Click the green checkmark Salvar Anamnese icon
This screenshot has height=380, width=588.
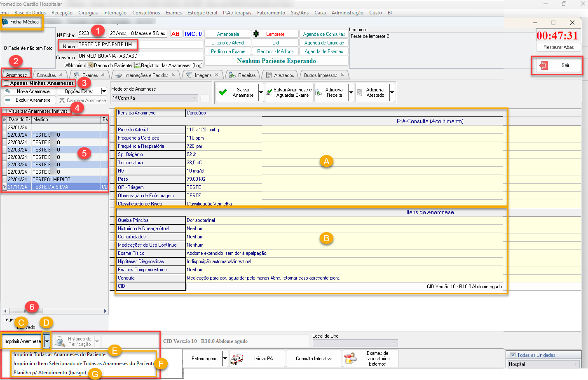click(223, 92)
